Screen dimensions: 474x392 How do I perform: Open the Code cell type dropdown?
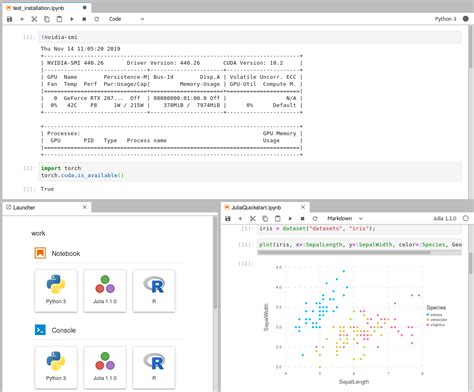click(126, 19)
